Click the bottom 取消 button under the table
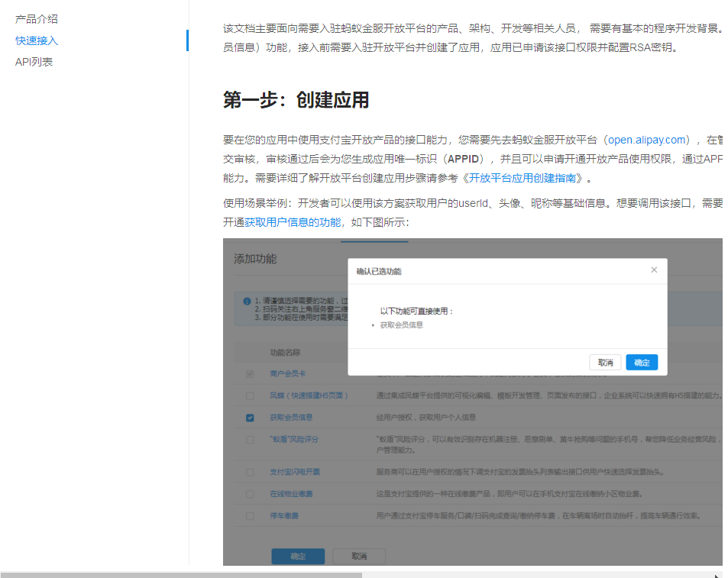Viewport: 728px width, 578px height. (359, 556)
